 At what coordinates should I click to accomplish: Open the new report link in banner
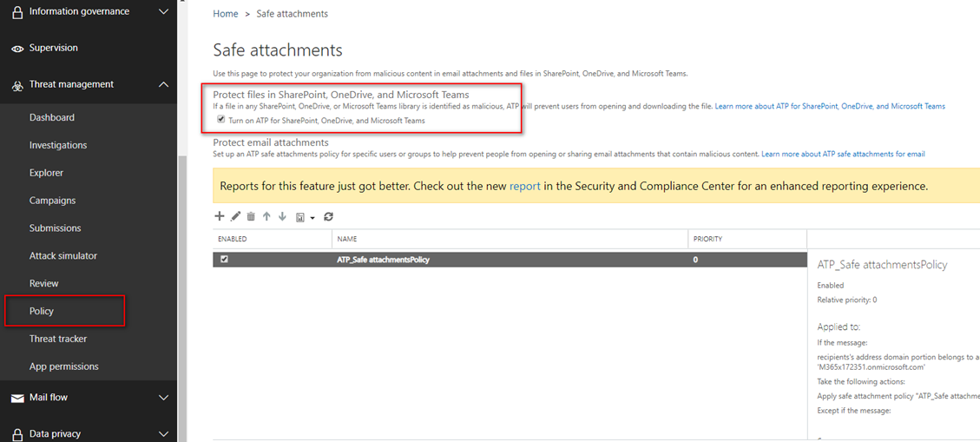[x=525, y=186]
